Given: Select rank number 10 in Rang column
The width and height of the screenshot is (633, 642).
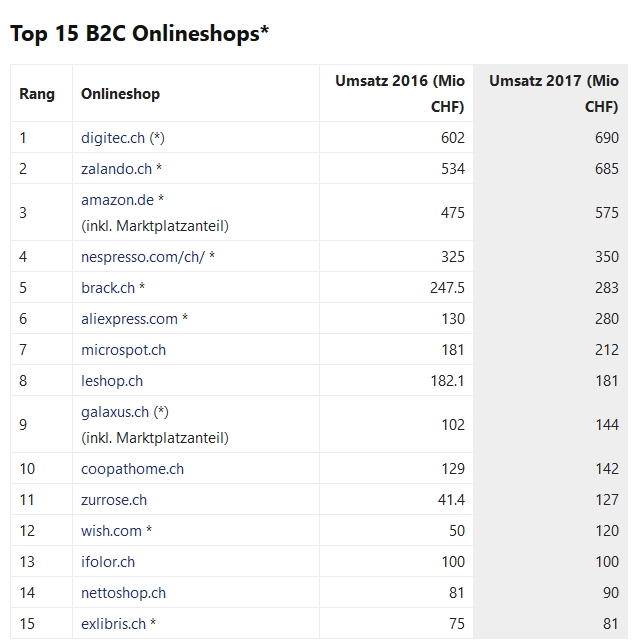Looking at the screenshot, I should point(27,469).
